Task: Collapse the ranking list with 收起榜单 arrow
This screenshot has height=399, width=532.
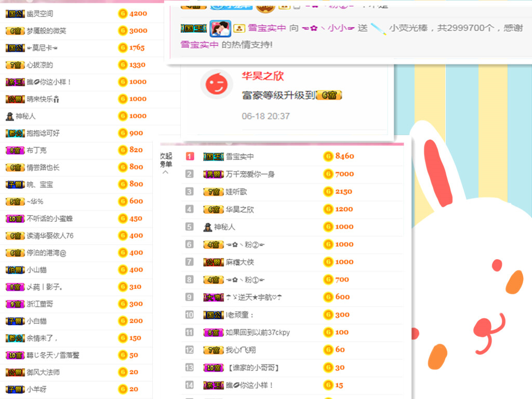Action: click(x=165, y=172)
